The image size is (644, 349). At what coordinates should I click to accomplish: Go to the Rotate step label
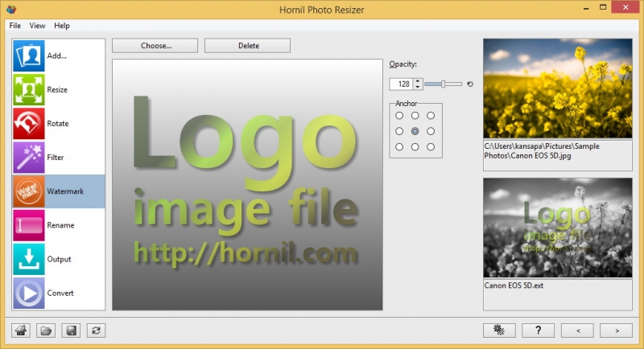(x=57, y=124)
